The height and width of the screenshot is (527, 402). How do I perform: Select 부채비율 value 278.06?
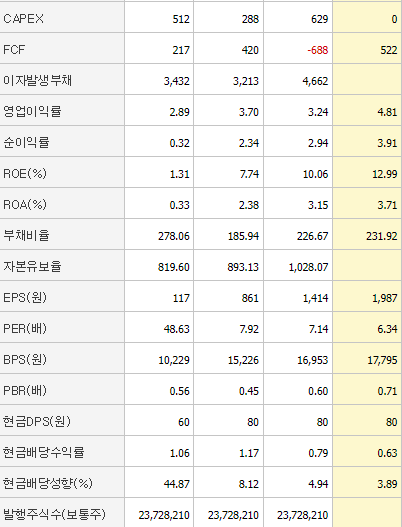(174, 236)
